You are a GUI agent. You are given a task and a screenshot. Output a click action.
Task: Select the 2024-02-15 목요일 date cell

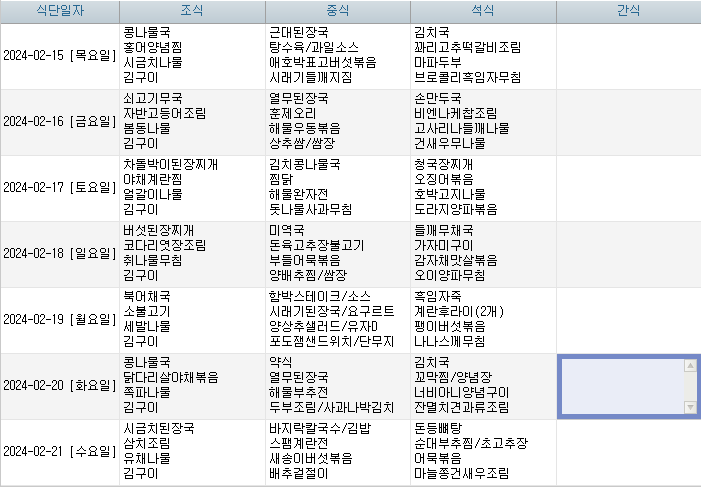[x=60, y=56]
